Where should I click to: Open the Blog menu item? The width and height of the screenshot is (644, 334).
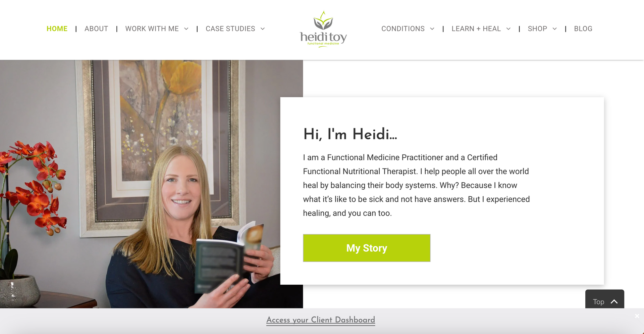pyautogui.click(x=583, y=29)
